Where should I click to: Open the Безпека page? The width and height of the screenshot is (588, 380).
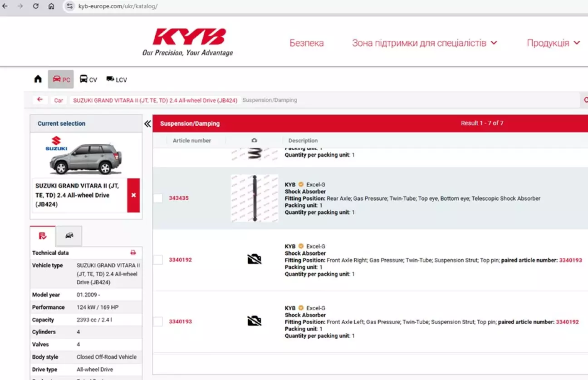(307, 43)
